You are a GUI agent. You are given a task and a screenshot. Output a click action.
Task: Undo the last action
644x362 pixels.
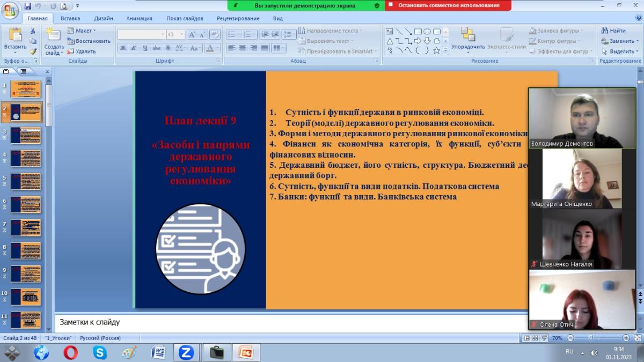38,6
